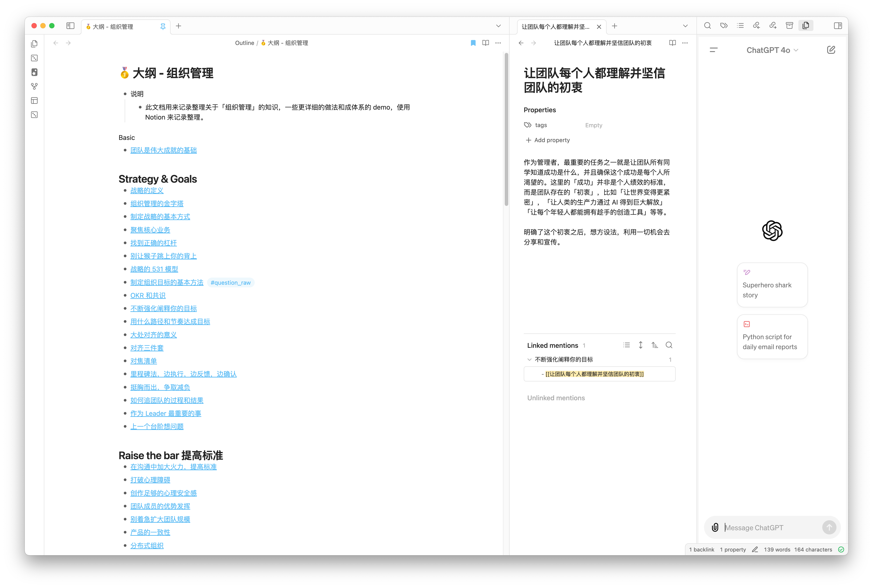Start a new ChatGPT chat
The image size is (873, 588).
coord(831,50)
